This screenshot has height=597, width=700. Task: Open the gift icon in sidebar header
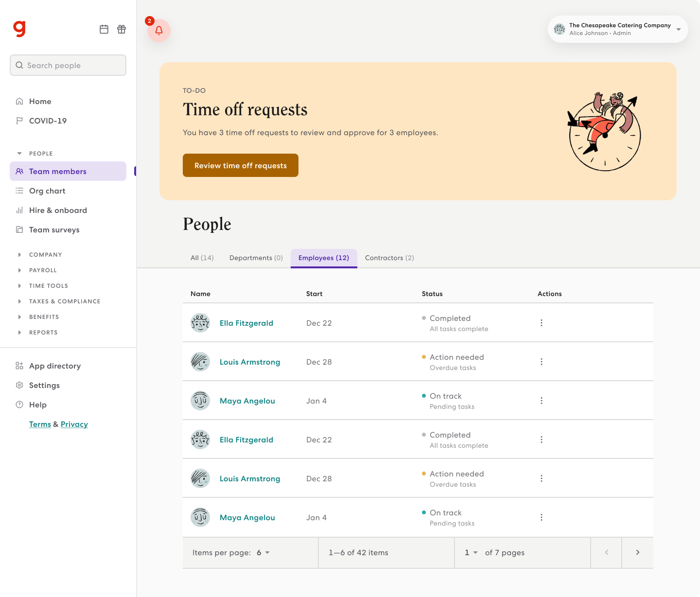[122, 29]
